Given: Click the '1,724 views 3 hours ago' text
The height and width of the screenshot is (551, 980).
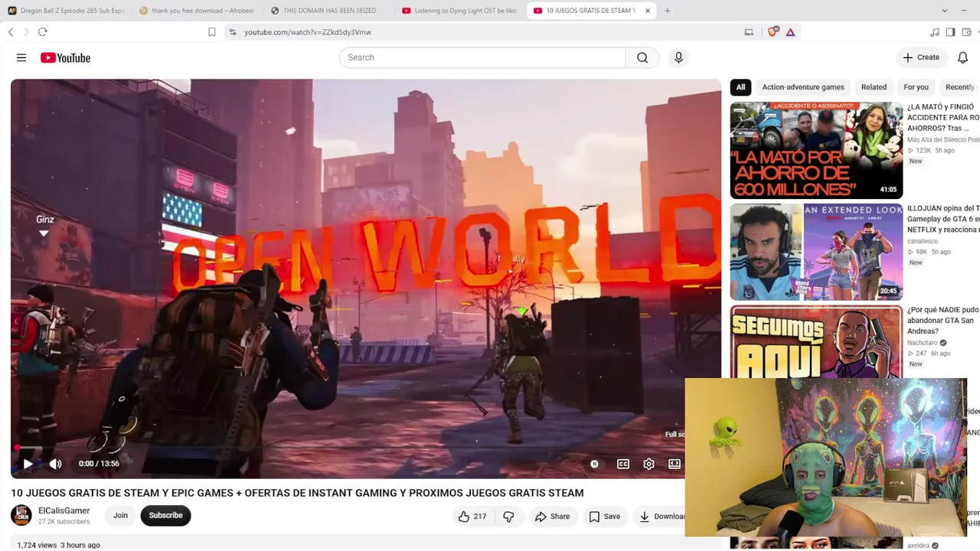Looking at the screenshot, I should pos(58,545).
